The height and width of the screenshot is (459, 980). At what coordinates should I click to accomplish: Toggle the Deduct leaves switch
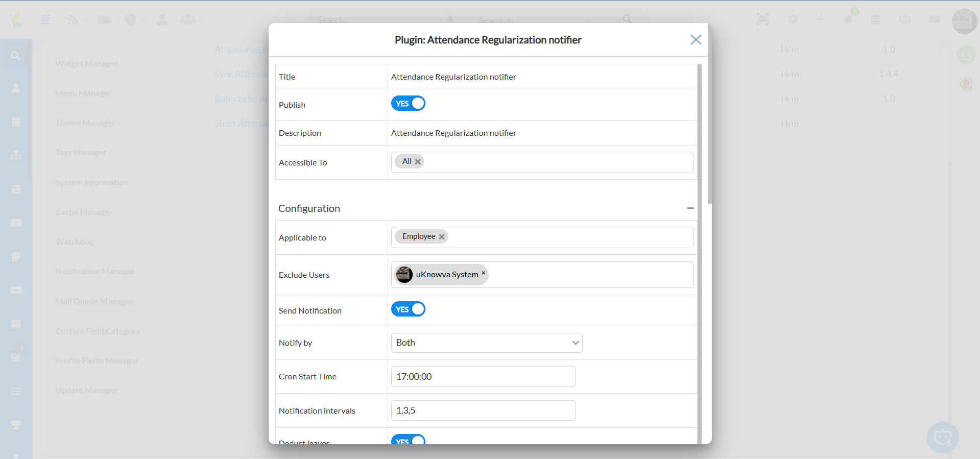pyautogui.click(x=408, y=440)
